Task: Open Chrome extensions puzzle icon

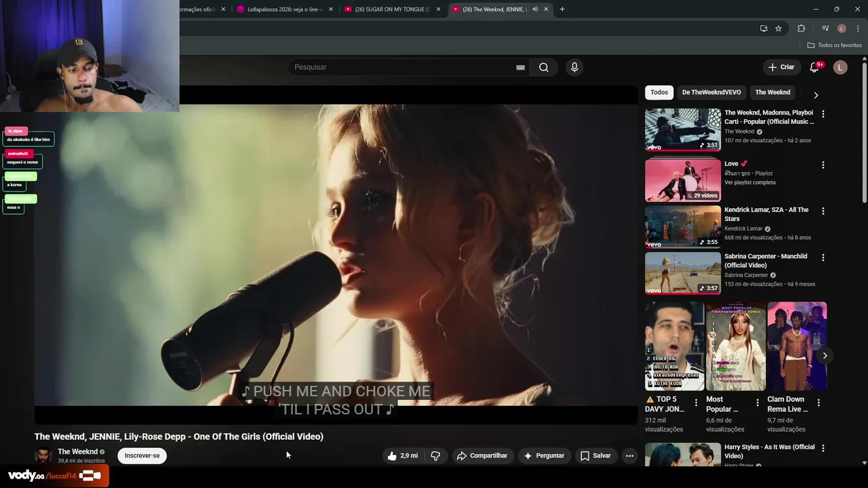Action: (x=802, y=28)
